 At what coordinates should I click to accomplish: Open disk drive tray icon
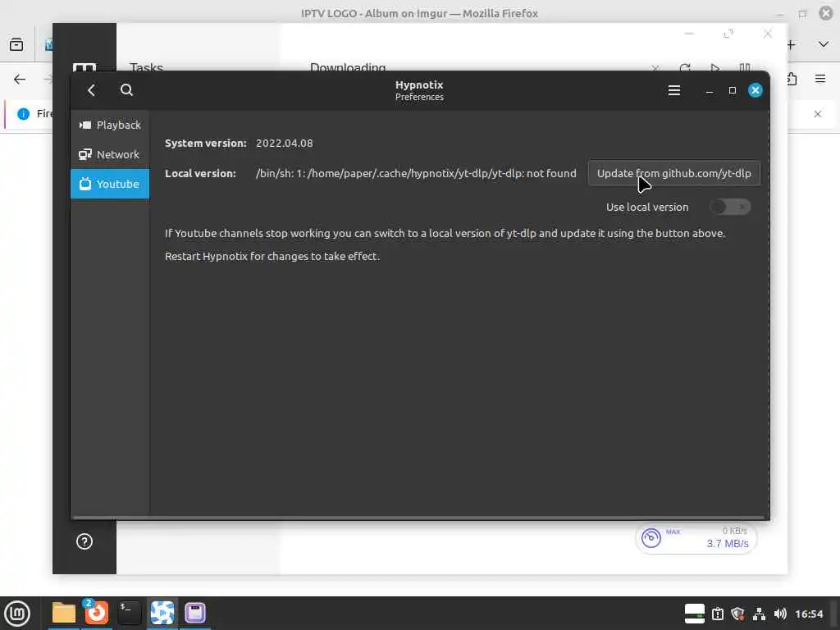[x=694, y=614]
